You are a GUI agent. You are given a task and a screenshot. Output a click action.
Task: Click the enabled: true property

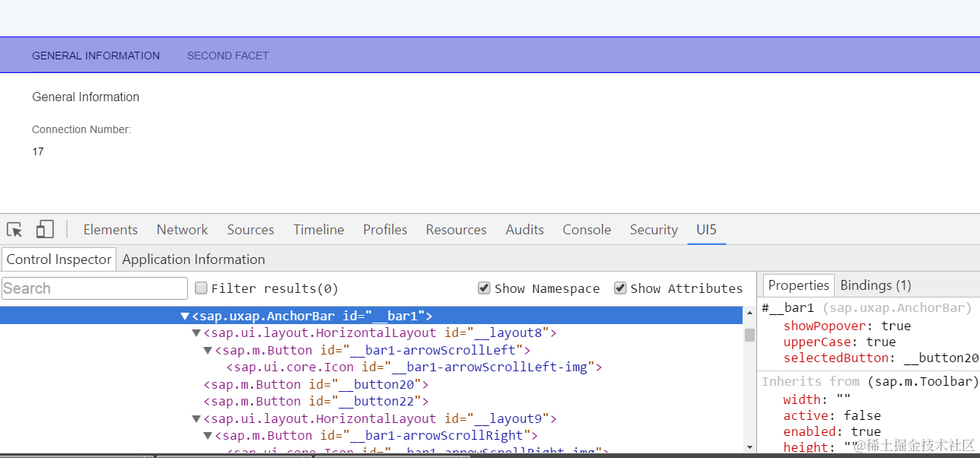click(832, 431)
